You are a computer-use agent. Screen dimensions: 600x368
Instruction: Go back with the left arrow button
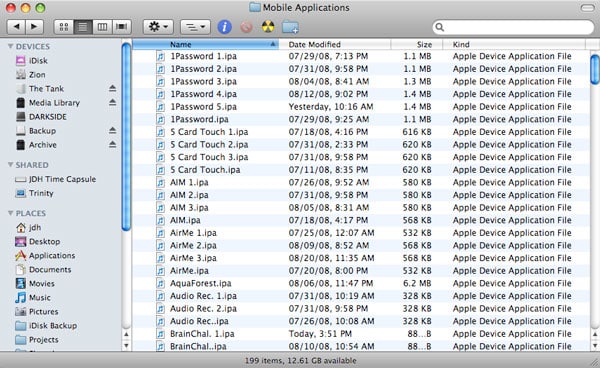point(16,27)
